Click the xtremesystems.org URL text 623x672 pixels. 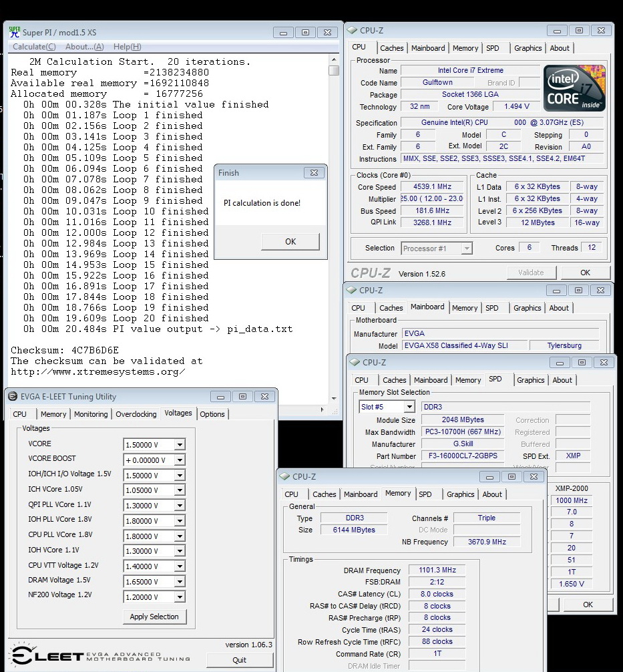click(x=97, y=371)
